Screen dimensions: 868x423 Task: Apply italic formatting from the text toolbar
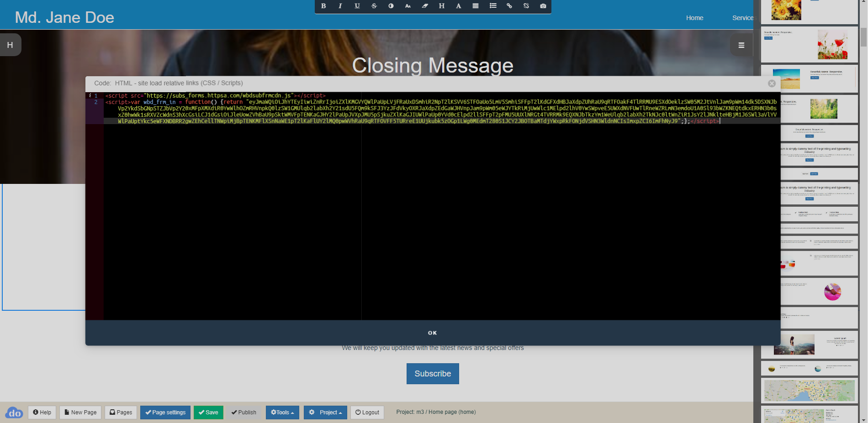point(340,6)
